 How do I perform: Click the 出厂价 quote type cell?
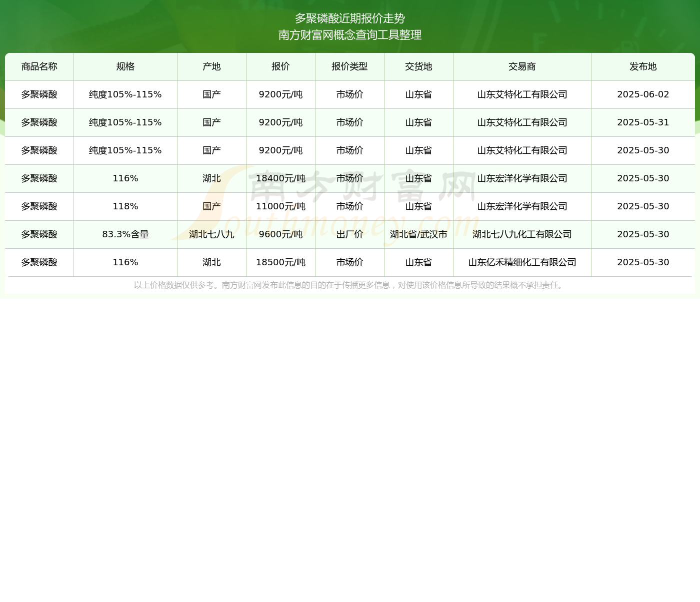click(349, 234)
